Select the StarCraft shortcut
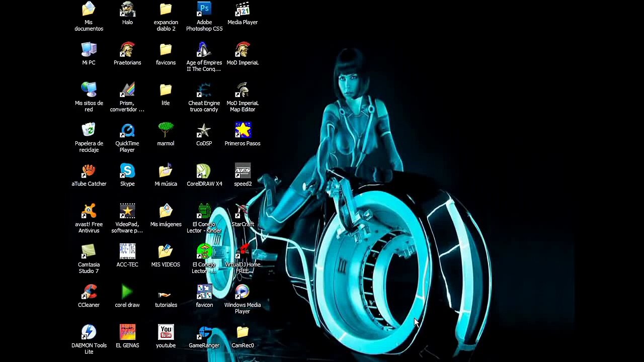 (243, 211)
